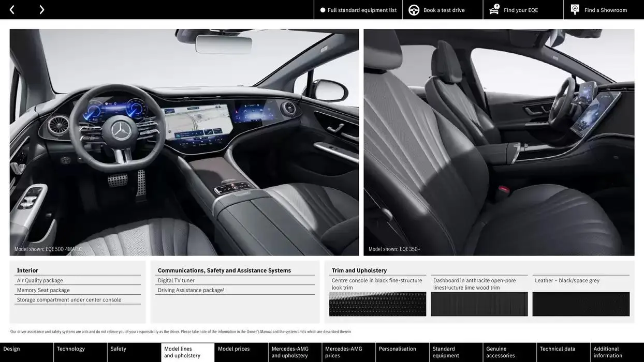Open the Personalisation tab
This screenshot has height=362, width=644.
tap(402, 352)
